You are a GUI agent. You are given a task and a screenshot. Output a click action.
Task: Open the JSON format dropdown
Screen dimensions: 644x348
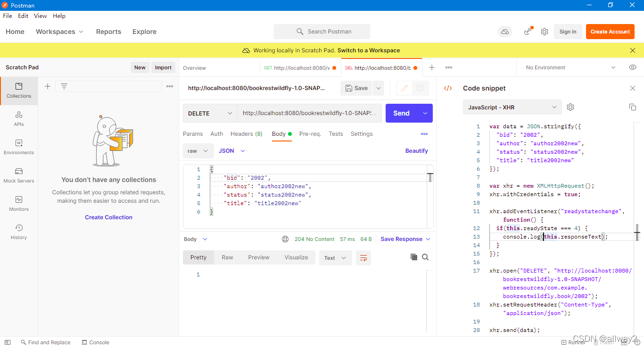232,151
